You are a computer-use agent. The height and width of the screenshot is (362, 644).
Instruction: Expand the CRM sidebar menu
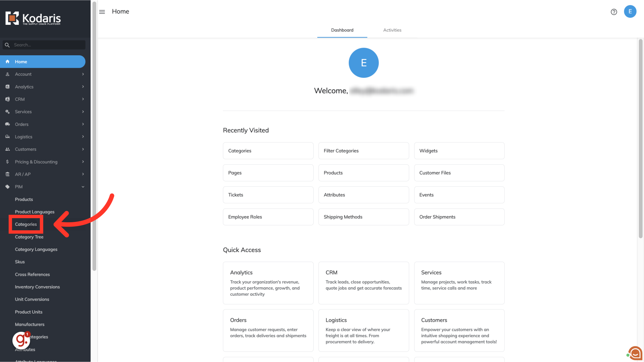pos(83,99)
